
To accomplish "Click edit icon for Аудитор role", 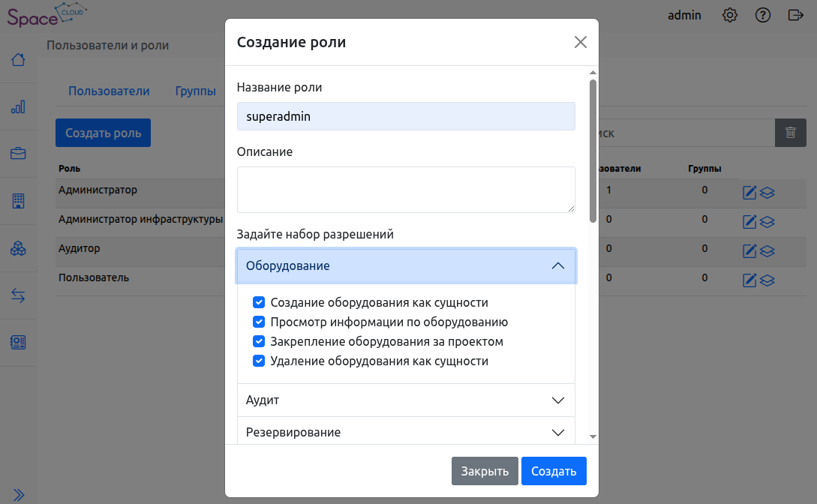I will pyautogui.click(x=749, y=250).
